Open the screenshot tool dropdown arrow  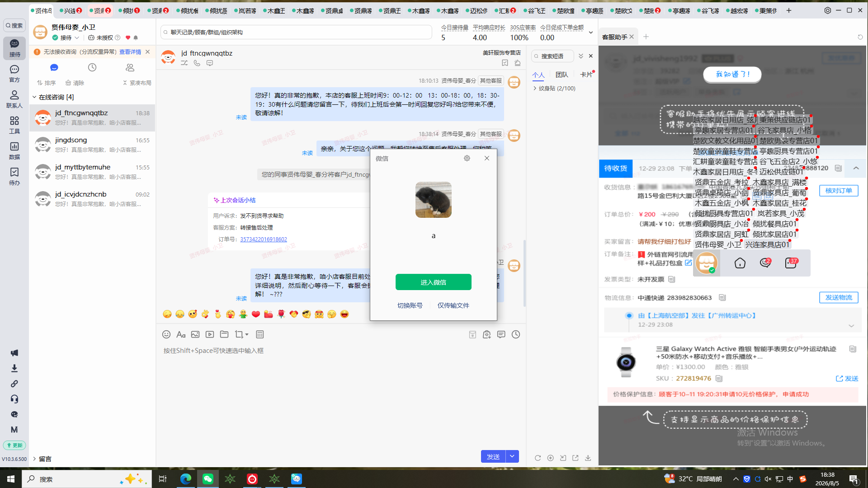(x=247, y=334)
